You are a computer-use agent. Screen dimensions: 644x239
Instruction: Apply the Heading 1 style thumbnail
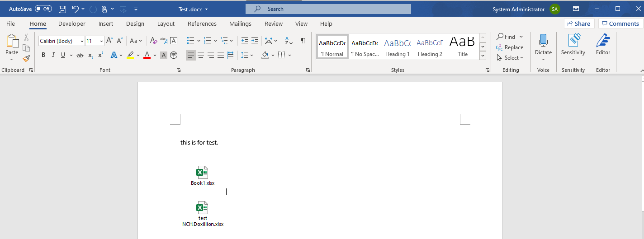click(x=398, y=47)
